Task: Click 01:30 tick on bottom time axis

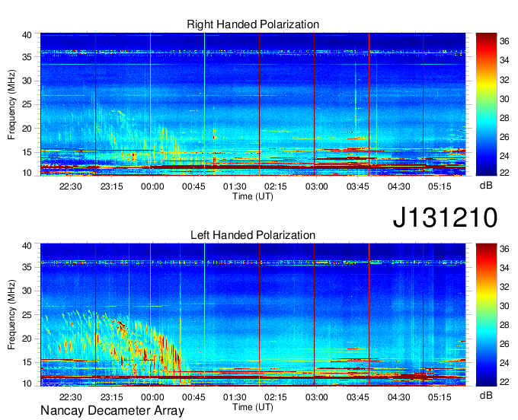Action: pyautogui.click(x=235, y=397)
